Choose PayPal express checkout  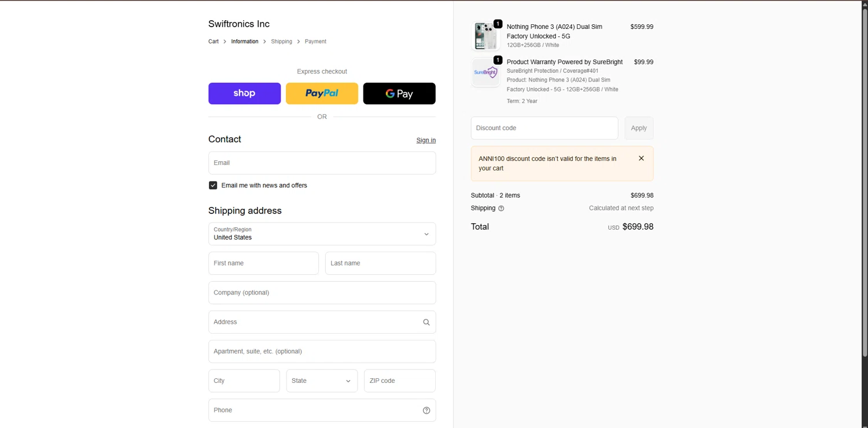tap(322, 94)
